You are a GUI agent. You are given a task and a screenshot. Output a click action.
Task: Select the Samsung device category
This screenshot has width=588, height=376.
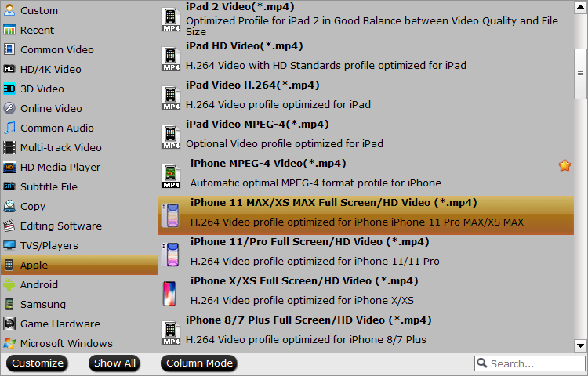click(x=43, y=305)
